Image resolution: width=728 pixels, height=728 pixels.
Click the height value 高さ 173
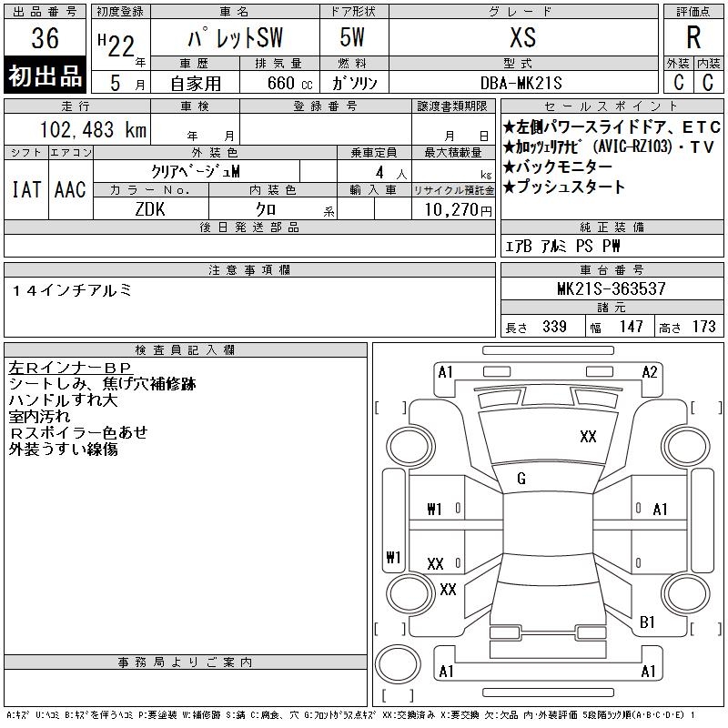(687, 327)
